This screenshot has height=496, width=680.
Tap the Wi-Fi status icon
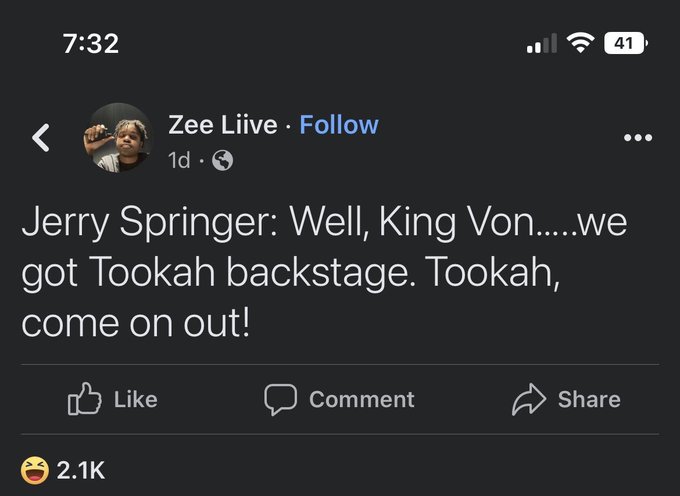pos(578,43)
